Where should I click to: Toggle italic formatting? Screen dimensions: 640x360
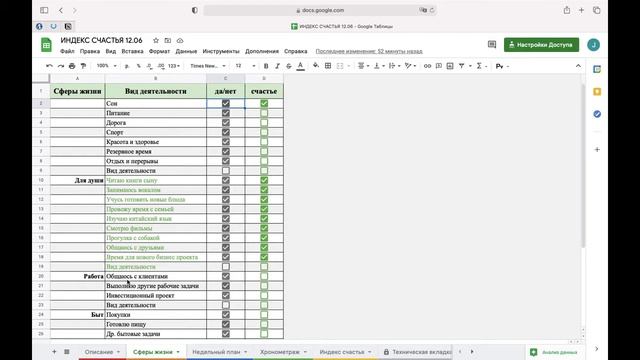click(278, 66)
